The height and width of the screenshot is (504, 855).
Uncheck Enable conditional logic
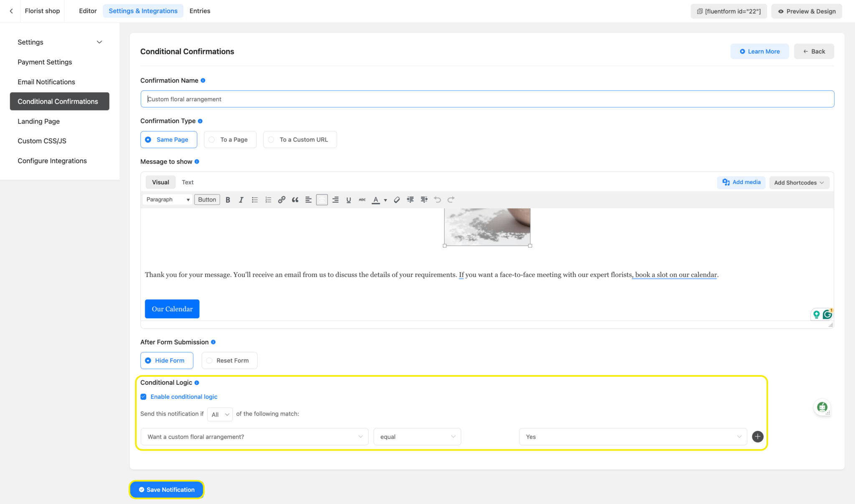tap(144, 397)
